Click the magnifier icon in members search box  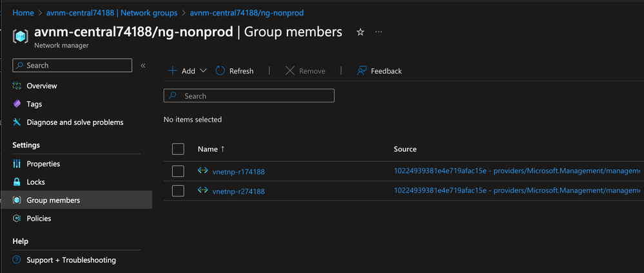pos(173,96)
